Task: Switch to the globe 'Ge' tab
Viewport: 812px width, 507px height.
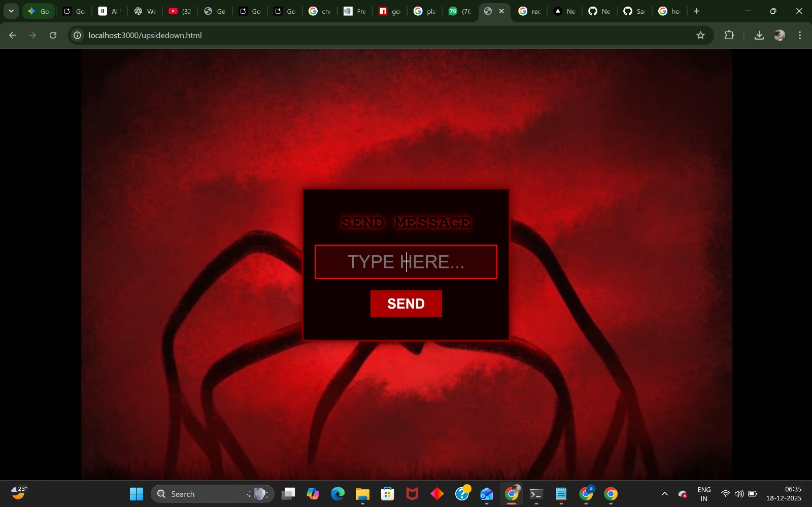Action: point(215,11)
